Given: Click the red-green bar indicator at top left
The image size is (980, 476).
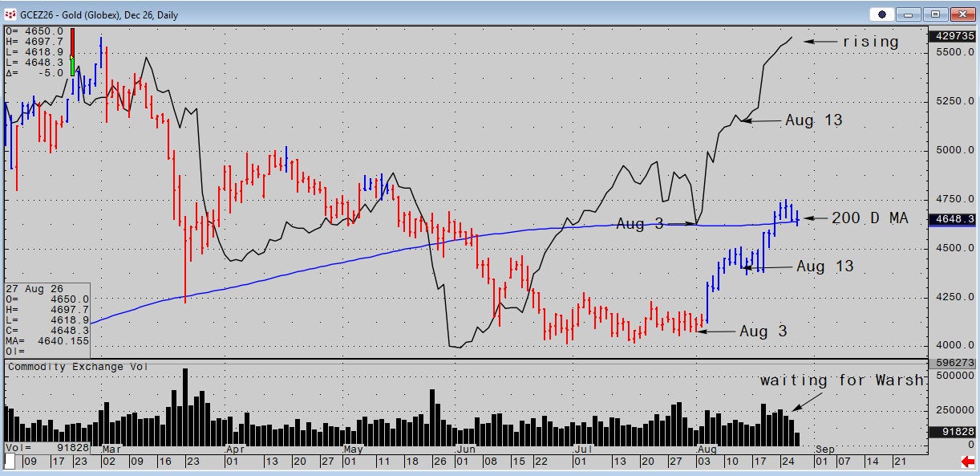Looking at the screenshot, I should point(72,52).
